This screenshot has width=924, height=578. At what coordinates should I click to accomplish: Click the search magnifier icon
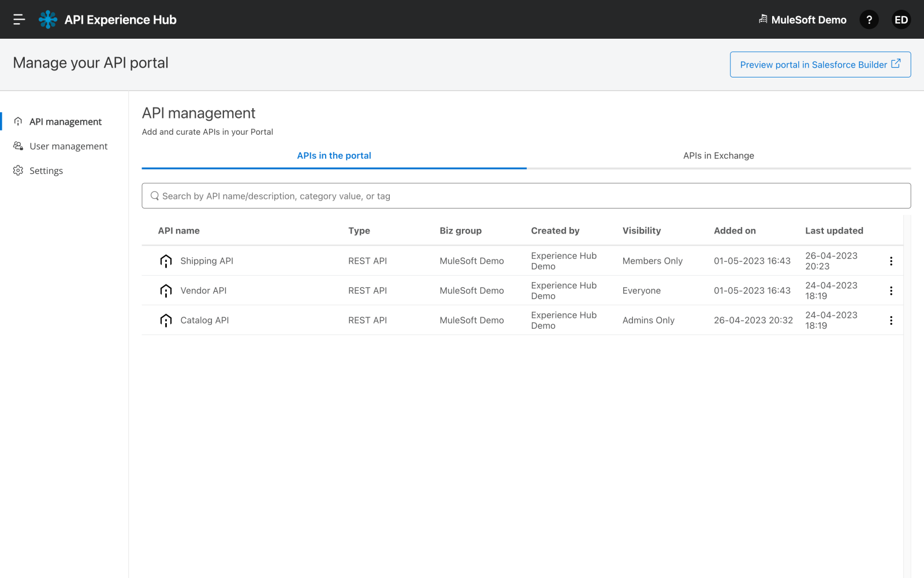[x=155, y=196]
